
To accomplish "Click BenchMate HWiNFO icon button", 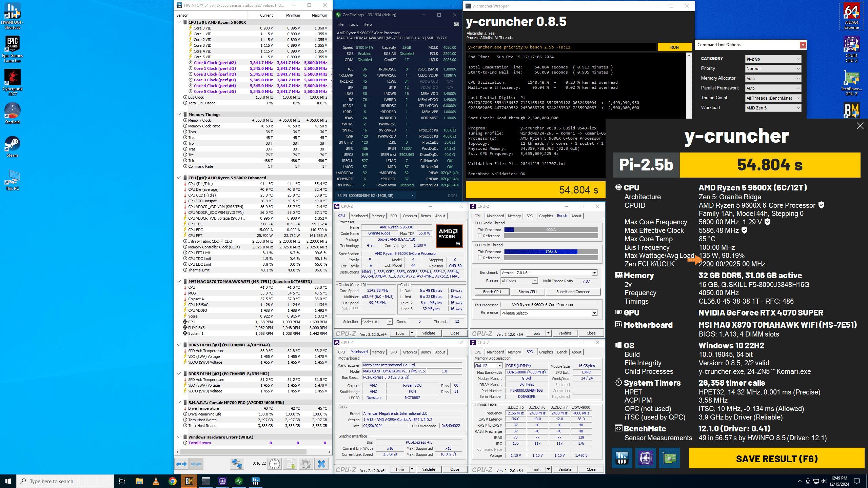I will (622, 458).
